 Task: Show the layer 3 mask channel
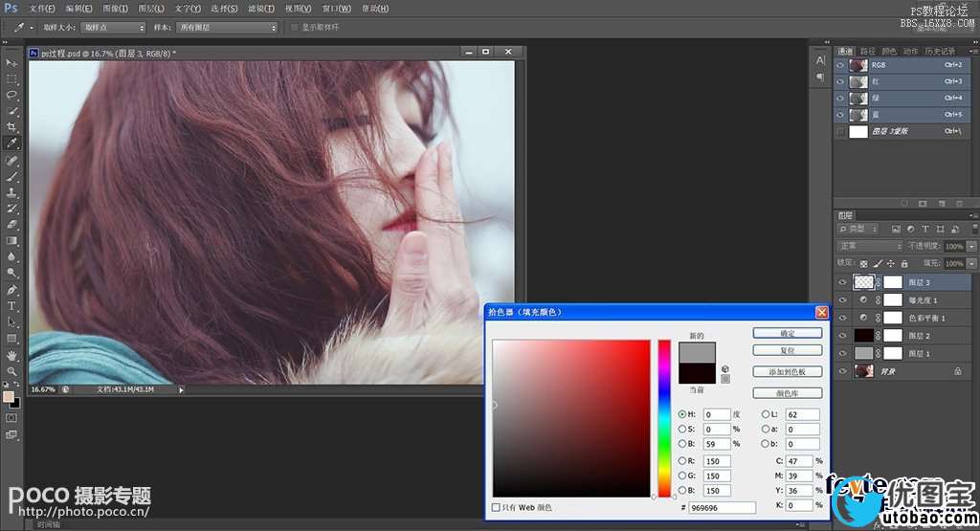coord(840,131)
